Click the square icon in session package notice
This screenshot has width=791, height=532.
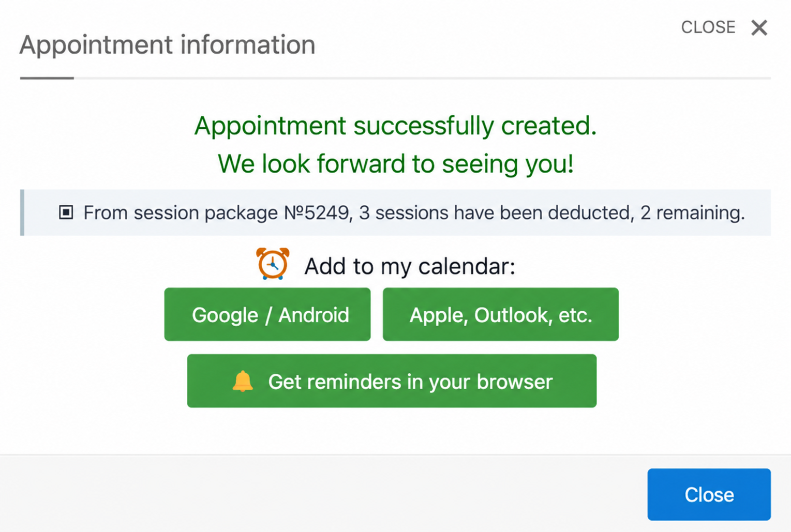coord(66,212)
